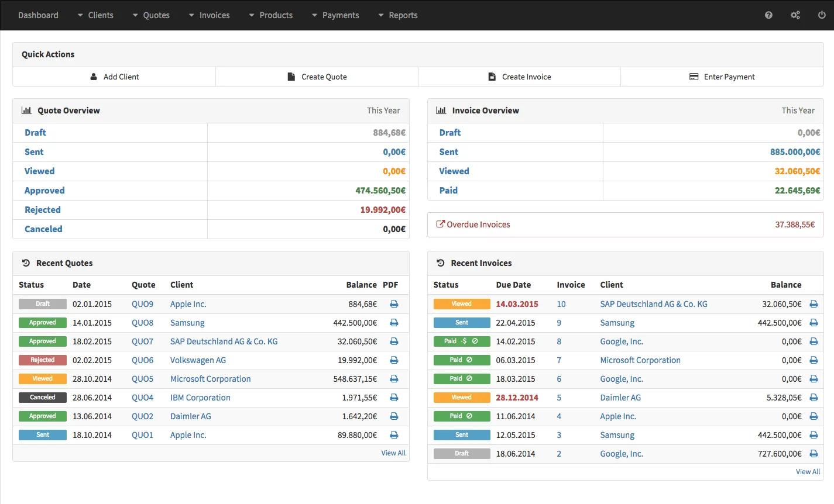834x504 pixels.
Task: Open the Samsung client page
Action: click(x=187, y=322)
